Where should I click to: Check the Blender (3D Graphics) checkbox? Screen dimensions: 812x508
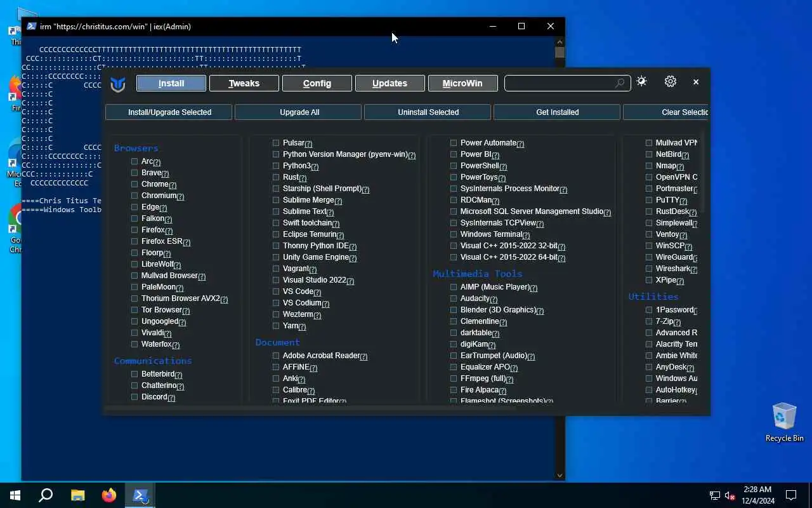454,310
